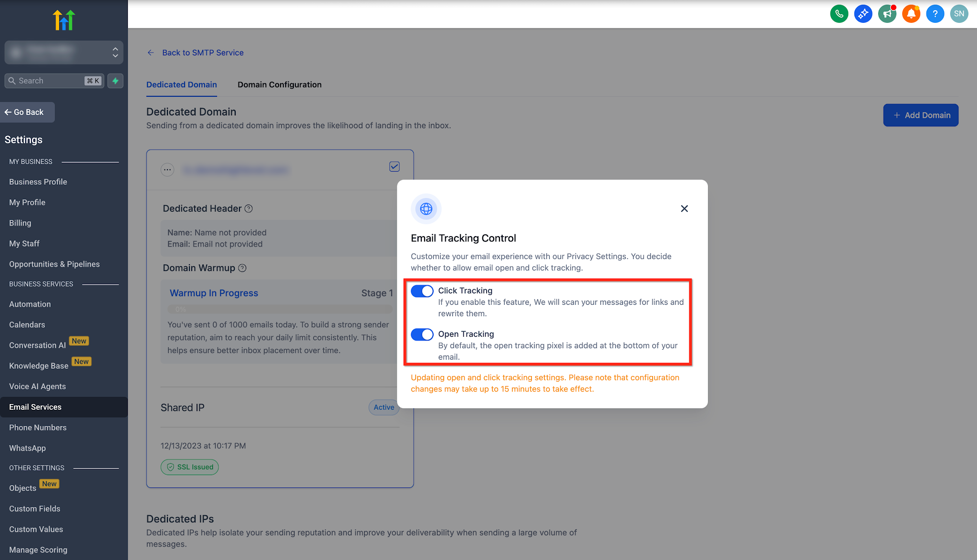Viewport: 977px width, 560px height.
Task: Toggle the domain card checkbox
Action: tap(395, 166)
